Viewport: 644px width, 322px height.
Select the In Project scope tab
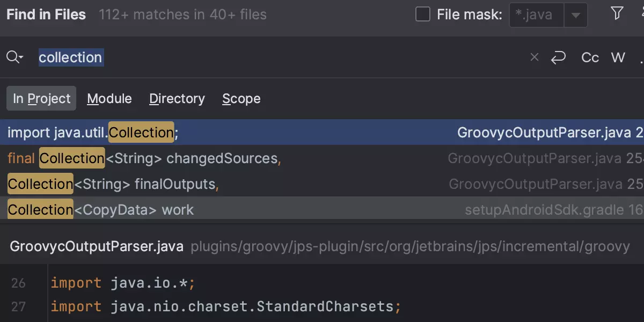[x=41, y=99]
